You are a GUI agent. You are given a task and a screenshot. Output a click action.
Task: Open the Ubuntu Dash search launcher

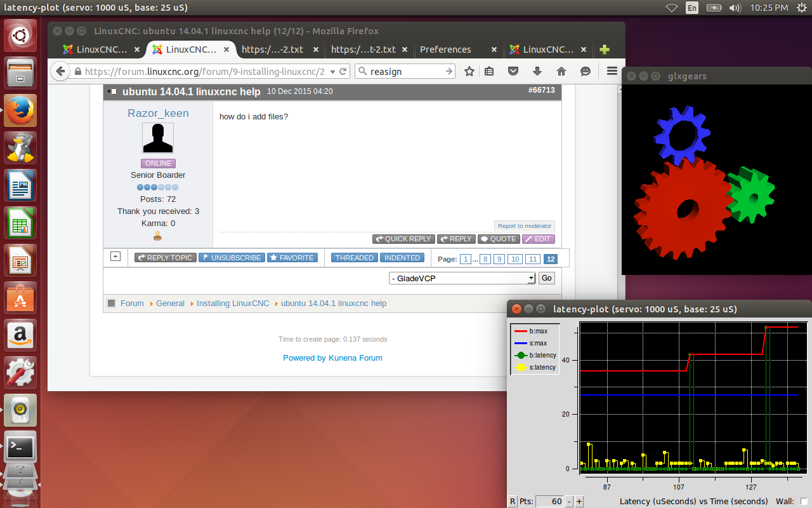click(20, 36)
